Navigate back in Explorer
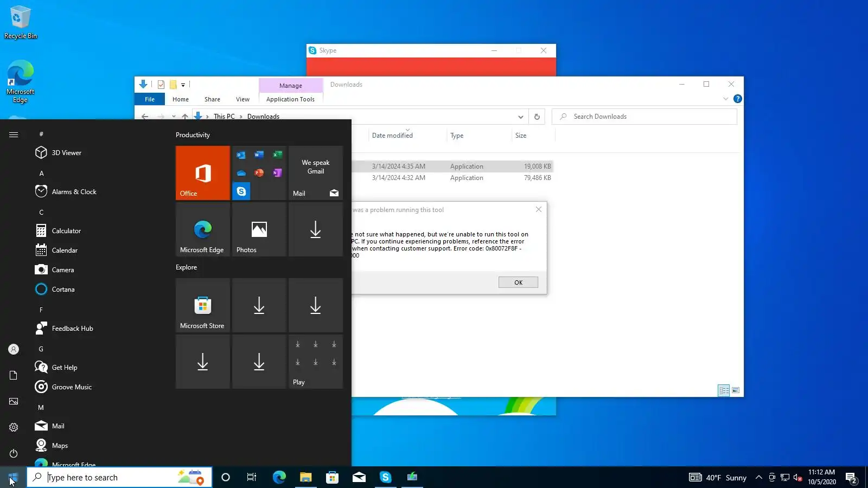Image resolution: width=868 pixels, height=488 pixels. 145,117
